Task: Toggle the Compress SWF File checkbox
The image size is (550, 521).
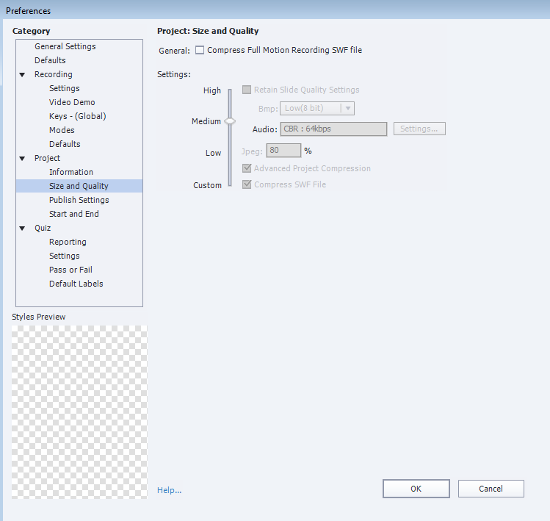Action: 247,185
